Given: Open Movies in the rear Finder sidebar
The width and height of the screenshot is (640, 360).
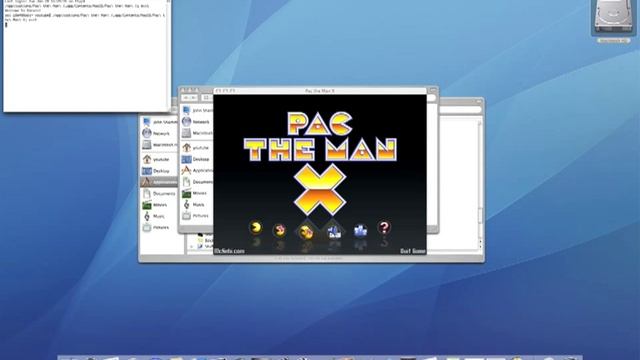Looking at the screenshot, I should pyautogui.click(x=160, y=205).
